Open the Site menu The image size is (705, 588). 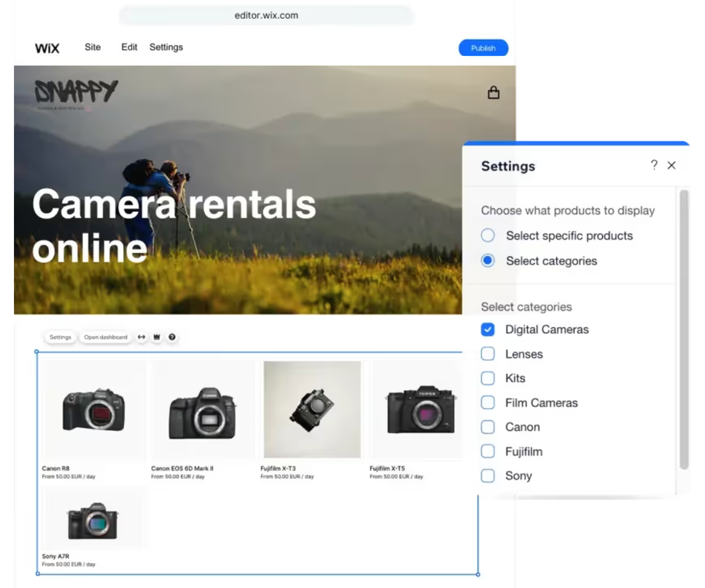pos(92,47)
